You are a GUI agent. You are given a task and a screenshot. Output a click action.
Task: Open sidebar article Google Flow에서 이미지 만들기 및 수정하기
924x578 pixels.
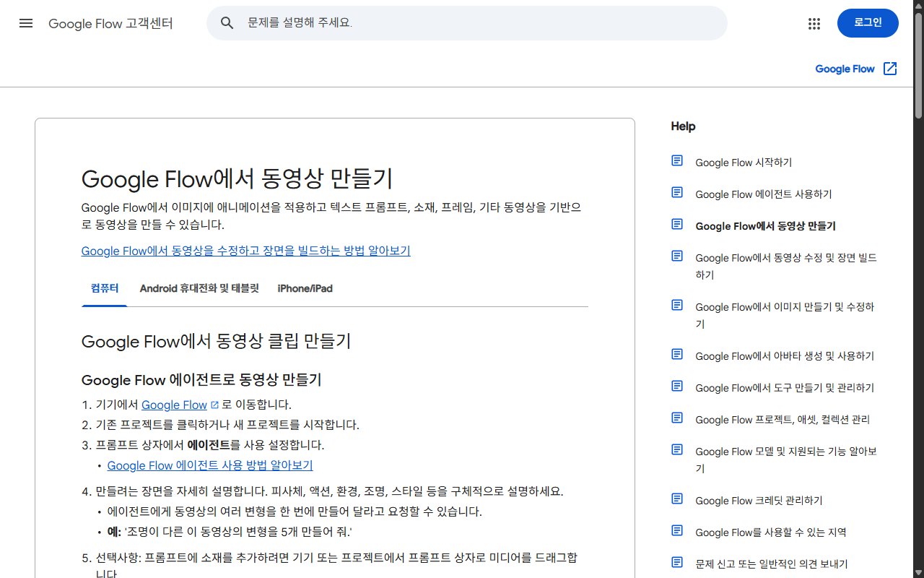click(x=785, y=315)
